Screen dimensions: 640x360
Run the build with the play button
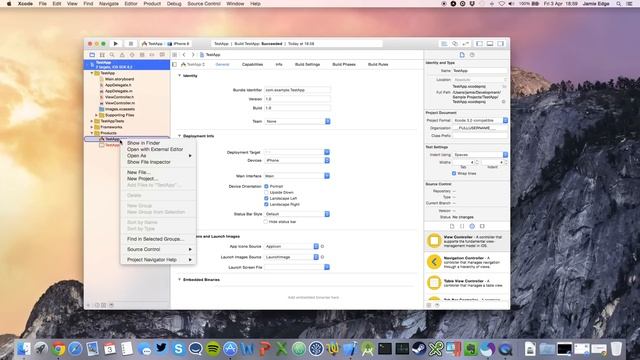(116, 44)
